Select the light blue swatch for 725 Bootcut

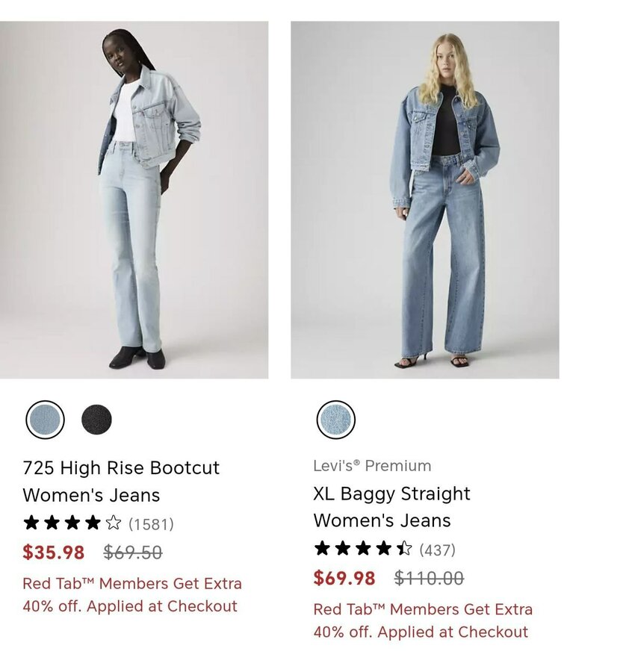[x=45, y=420]
